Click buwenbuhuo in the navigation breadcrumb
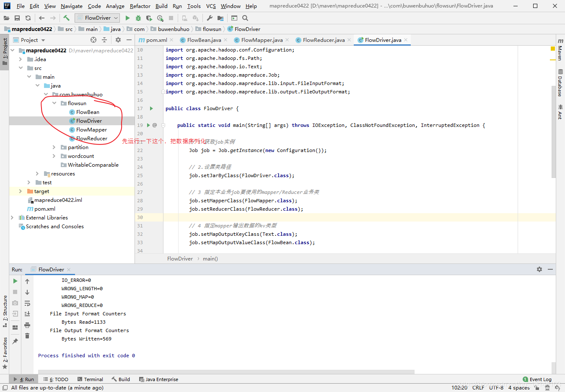 [174, 29]
